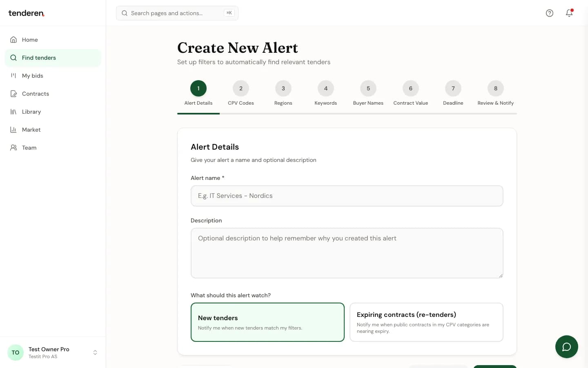
Task: Open My bids in the sidebar
Action: [53, 76]
